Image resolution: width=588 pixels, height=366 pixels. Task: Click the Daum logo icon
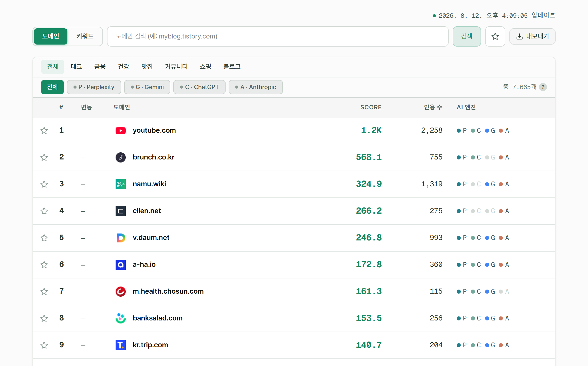click(x=121, y=238)
